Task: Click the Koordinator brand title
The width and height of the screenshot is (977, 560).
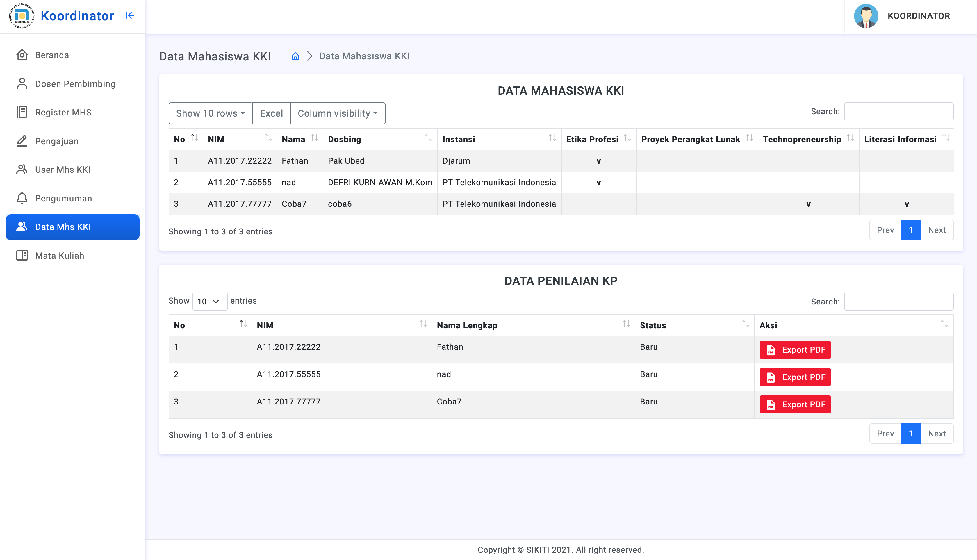Action: click(x=77, y=16)
